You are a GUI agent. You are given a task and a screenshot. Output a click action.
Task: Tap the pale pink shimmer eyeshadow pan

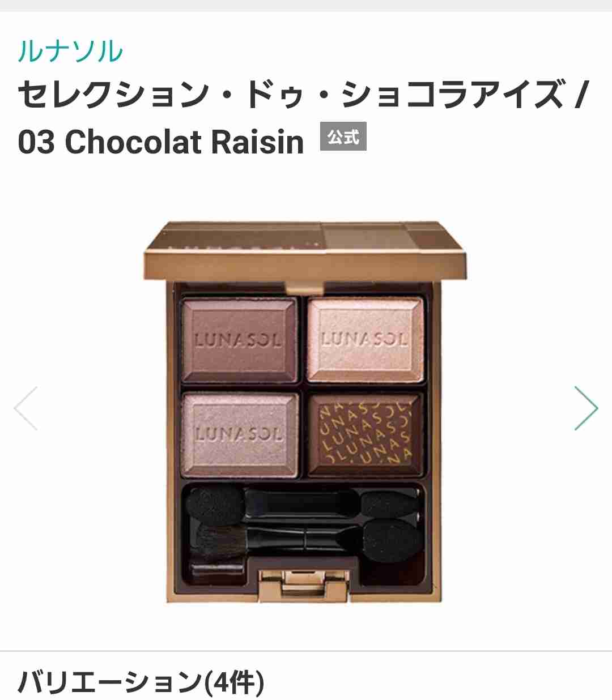365,339
